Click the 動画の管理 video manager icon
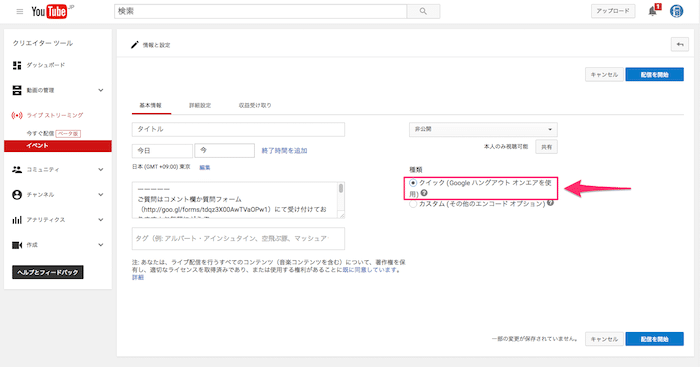 click(x=17, y=90)
